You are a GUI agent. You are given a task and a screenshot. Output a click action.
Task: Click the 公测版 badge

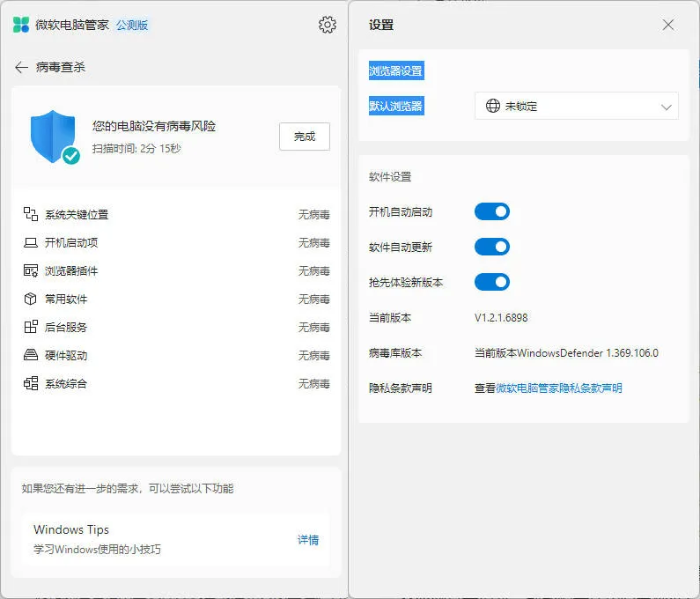coord(132,25)
